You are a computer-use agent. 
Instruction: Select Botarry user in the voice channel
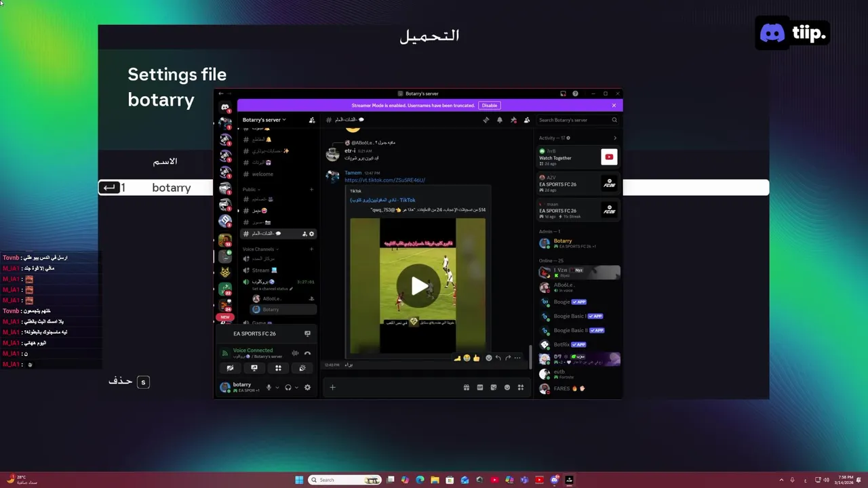[283, 309]
